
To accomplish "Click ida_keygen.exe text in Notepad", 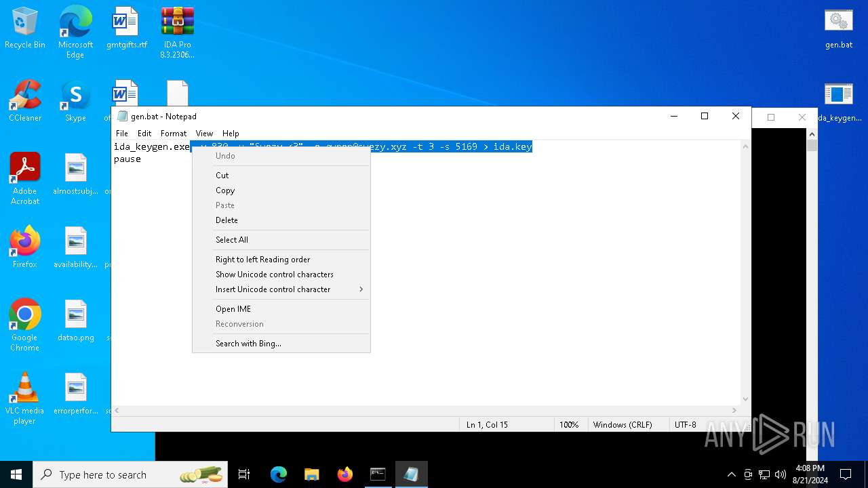I will point(152,147).
